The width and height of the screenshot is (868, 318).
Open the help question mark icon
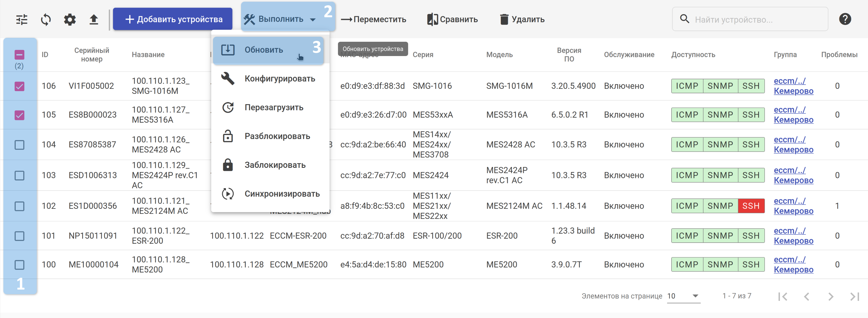[845, 19]
